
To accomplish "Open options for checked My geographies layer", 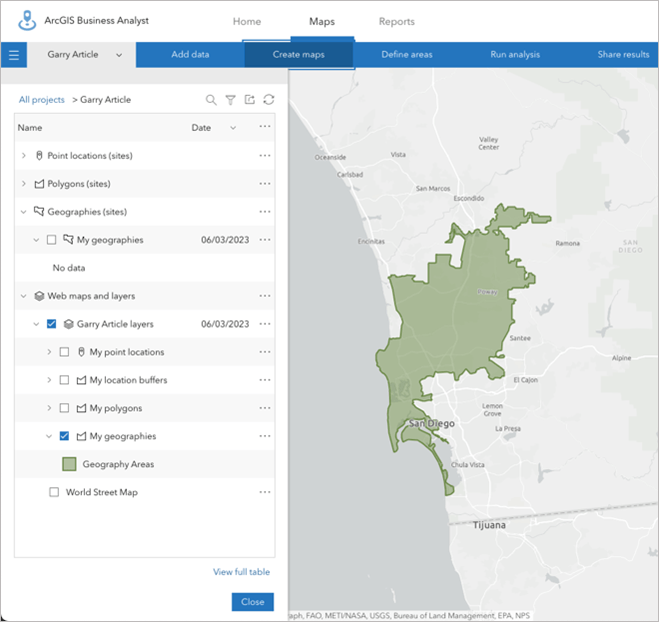I will point(265,436).
